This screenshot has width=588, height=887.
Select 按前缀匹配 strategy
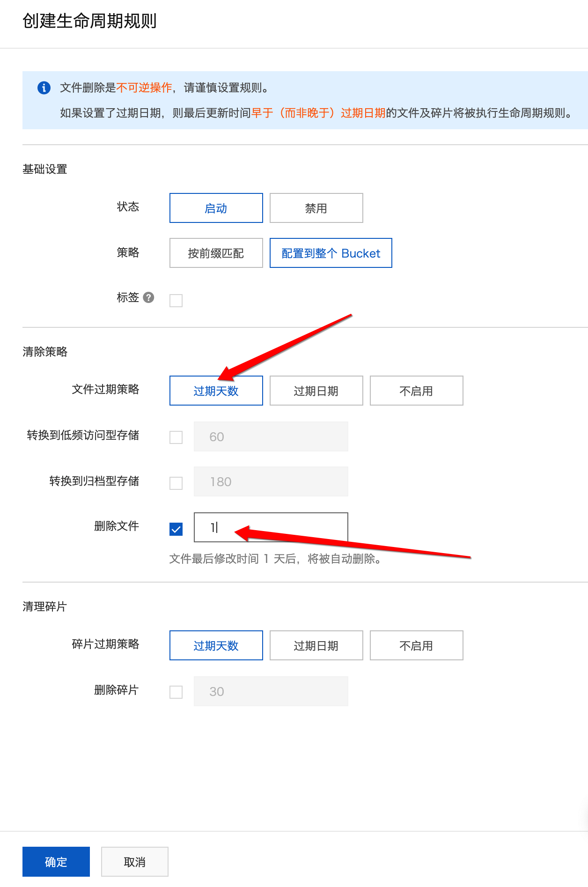tap(216, 253)
